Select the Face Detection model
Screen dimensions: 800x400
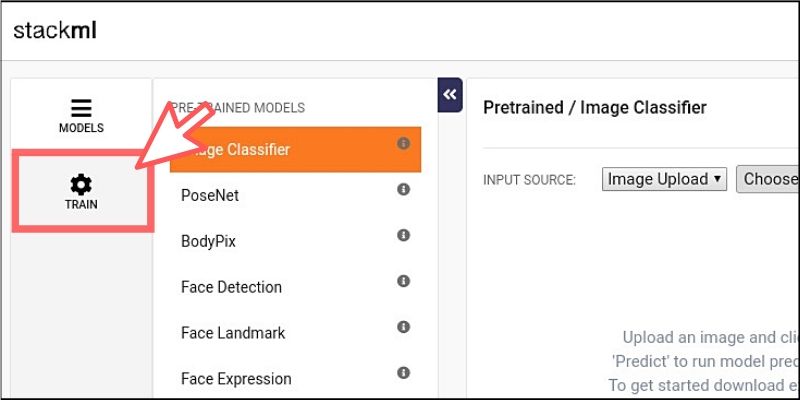(231, 287)
